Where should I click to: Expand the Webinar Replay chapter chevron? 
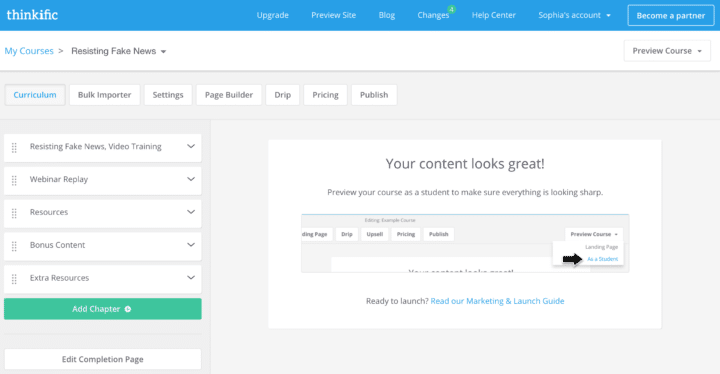pyautogui.click(x=191, y=179)
